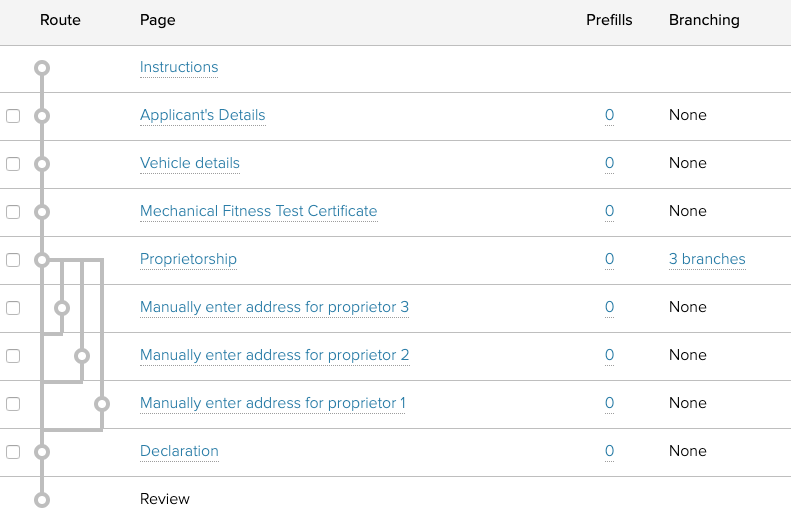Click the Branching column header
Viewport: 791px width, 517px height.
click(704, 20)
